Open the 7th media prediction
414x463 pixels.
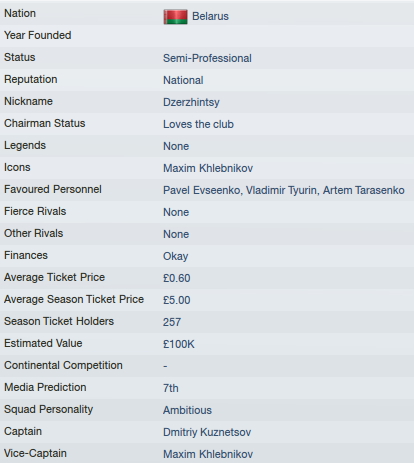170,388
